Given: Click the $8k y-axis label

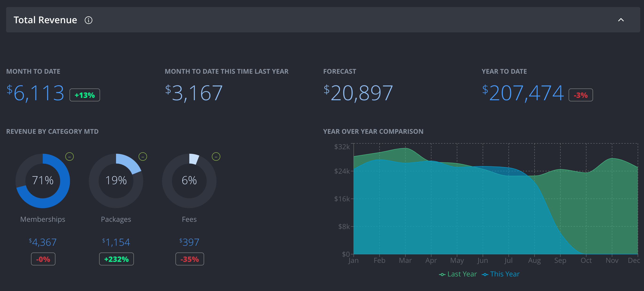Looking at the screenshot, I should 344,226.
